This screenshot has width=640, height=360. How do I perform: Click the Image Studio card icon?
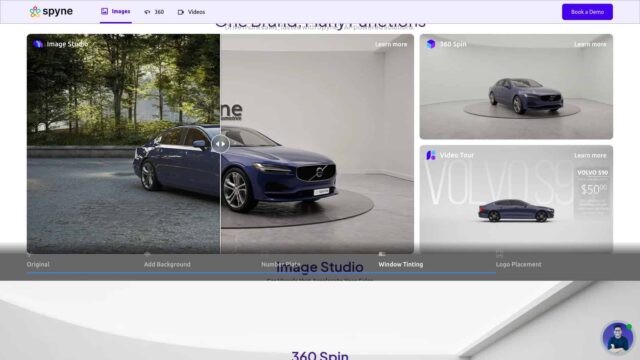pos(38,44)
